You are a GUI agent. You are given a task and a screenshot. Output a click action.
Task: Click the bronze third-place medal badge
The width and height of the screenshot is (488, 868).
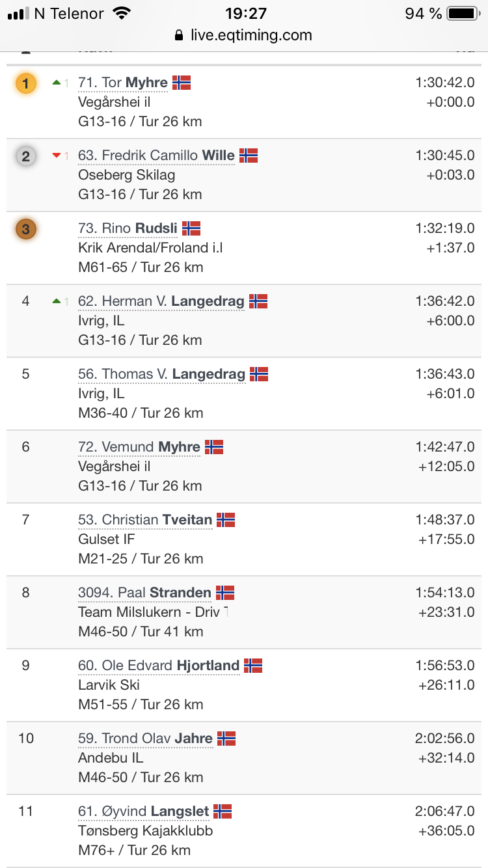[25, 229]
